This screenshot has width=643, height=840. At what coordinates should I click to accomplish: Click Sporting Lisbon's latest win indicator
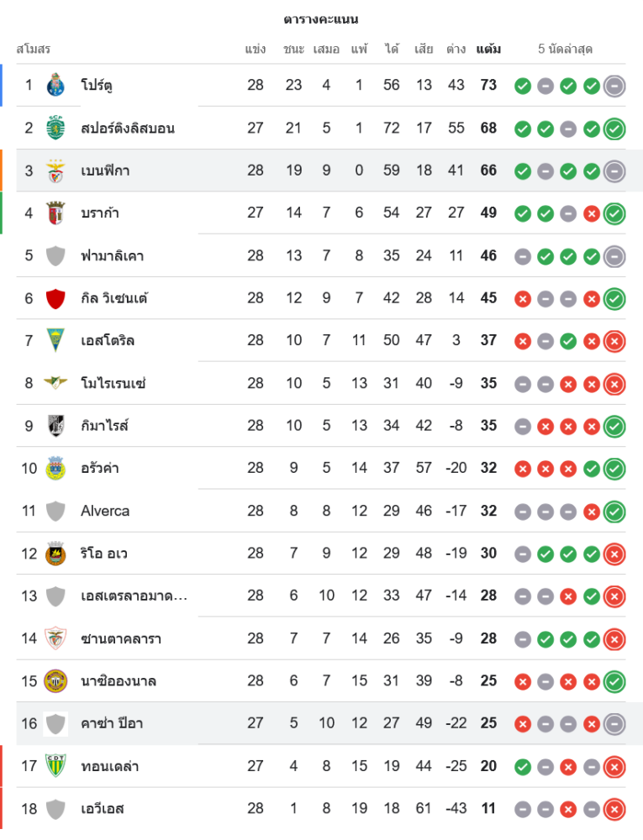click(614, 128)
